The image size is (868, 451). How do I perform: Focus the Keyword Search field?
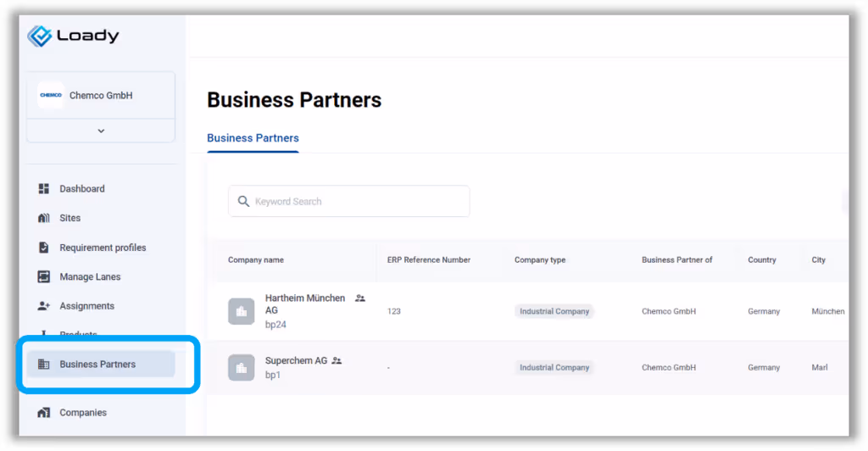348,202
